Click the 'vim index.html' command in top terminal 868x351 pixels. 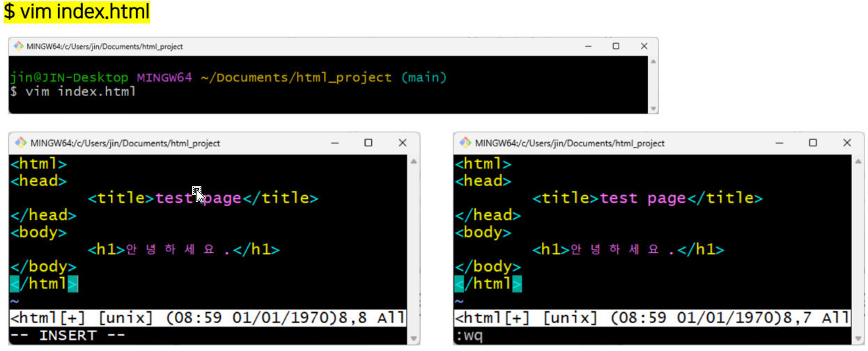(80, 92)
